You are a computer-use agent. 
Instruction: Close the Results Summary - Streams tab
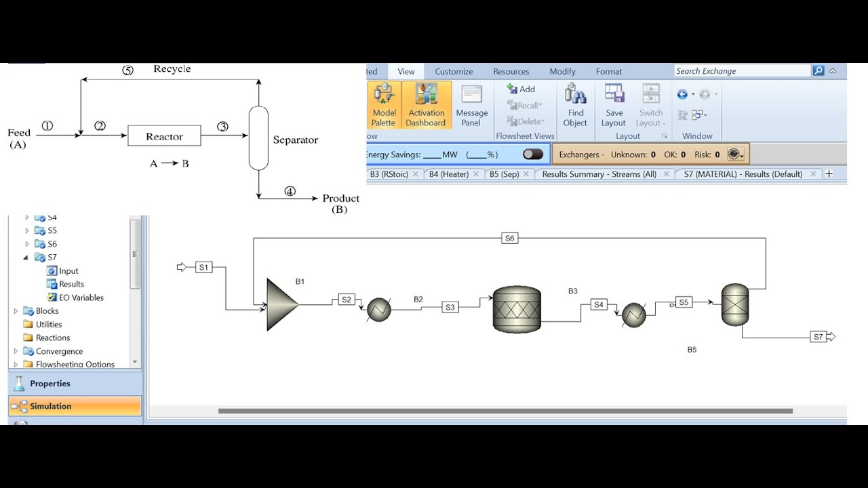tap(666, 174)
